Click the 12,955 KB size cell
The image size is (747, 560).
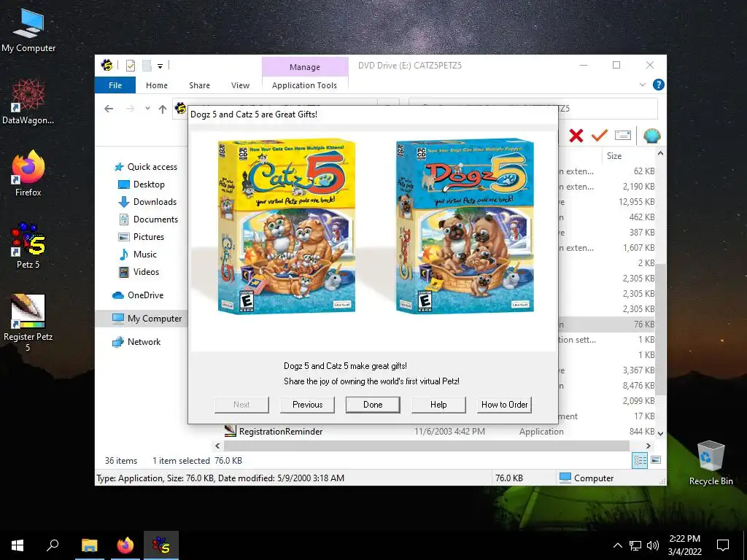636,202
